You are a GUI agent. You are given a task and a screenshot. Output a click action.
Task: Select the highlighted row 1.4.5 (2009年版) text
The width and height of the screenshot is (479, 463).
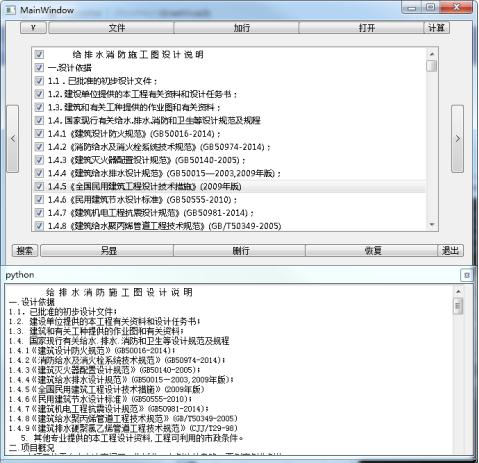pyautogui.click(x=144, y=186)
